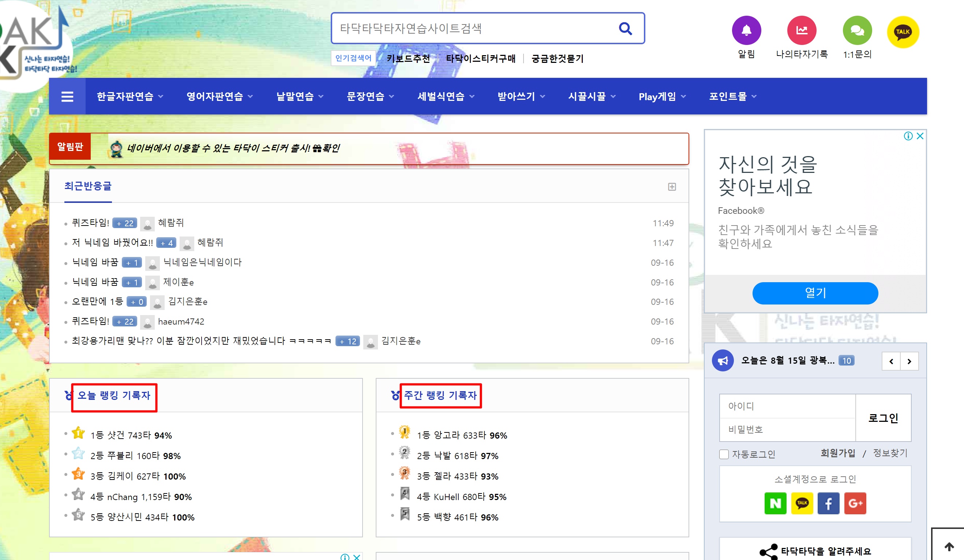Open post 최강용가리맨 맞나??
This screenshot has height=560, width=964.
tap(202, 341)
